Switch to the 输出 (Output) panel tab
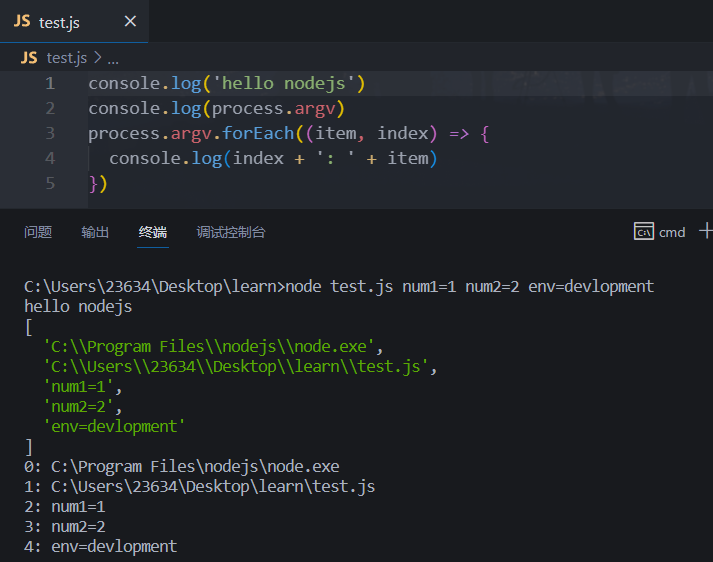Image resolution: width=713 pixels, height=562 pixels. pos(95,232)
